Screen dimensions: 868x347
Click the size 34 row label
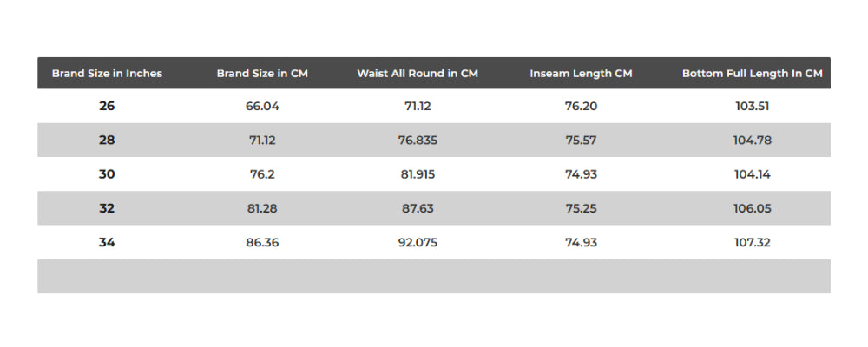pos(107,242)
